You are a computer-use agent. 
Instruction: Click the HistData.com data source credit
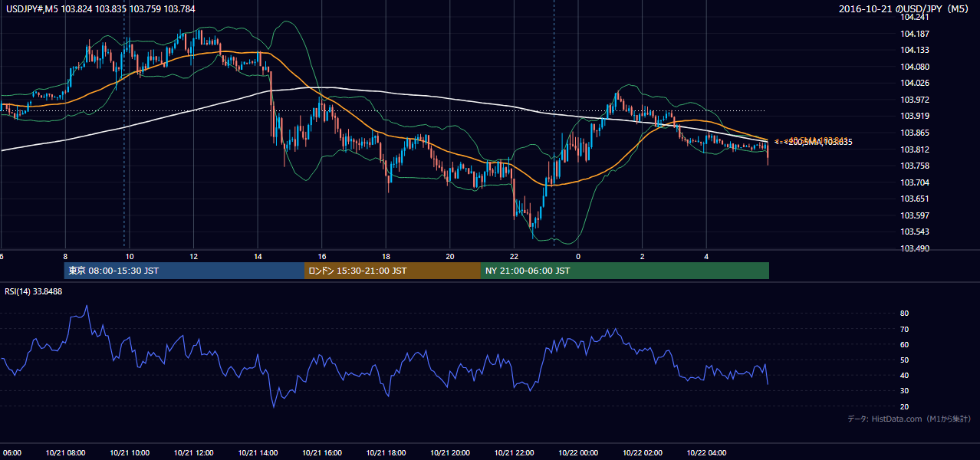pos(909,419)
